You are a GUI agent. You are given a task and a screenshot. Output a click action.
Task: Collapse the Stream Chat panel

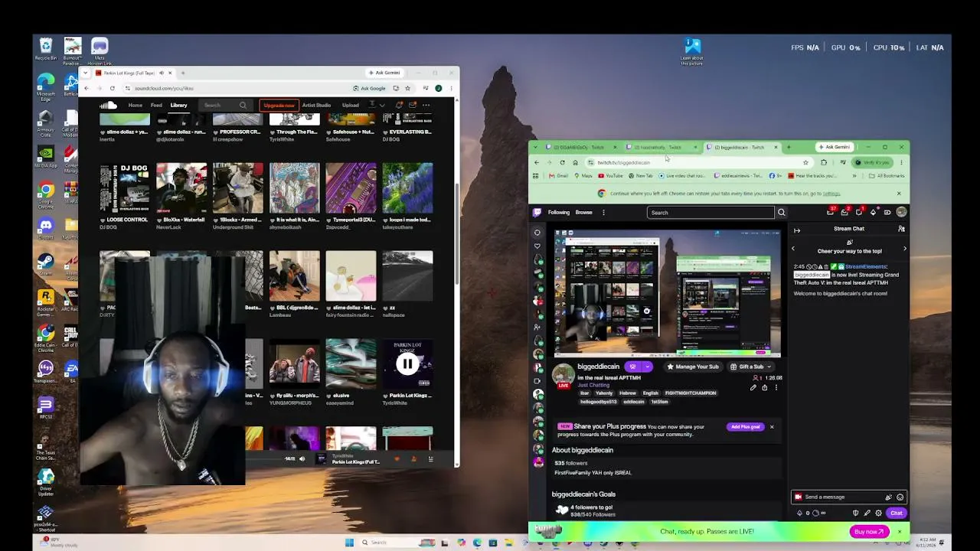(x=797, y=230)
